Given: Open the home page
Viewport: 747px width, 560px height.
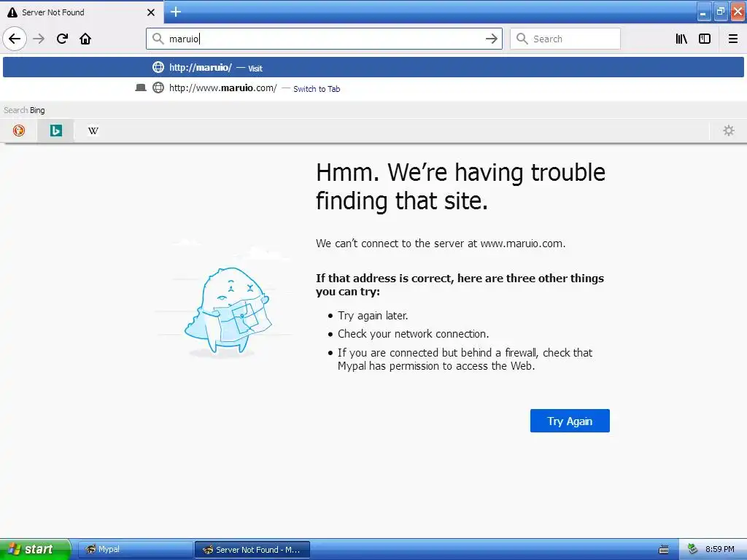Looking at the screenshot, I should [85, 39].
